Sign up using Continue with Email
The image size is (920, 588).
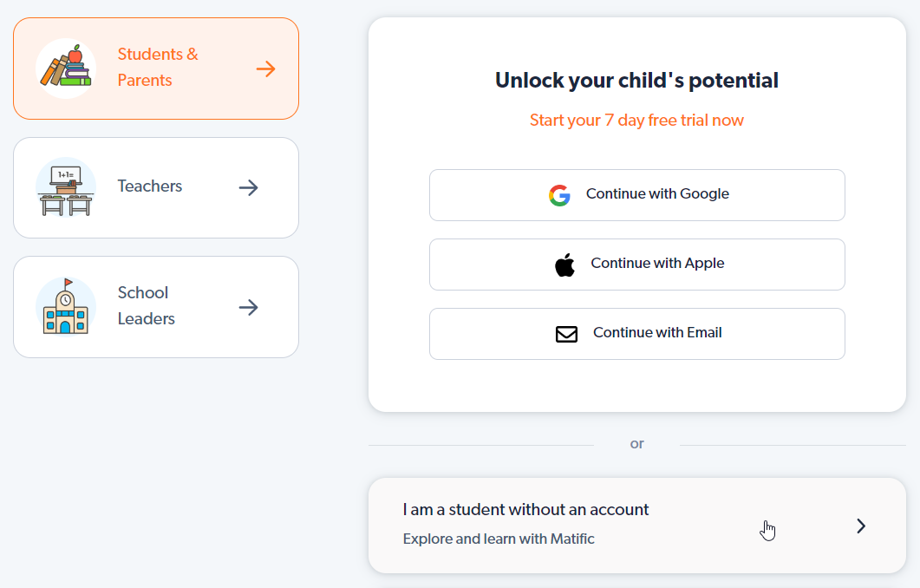click(637, 334)
